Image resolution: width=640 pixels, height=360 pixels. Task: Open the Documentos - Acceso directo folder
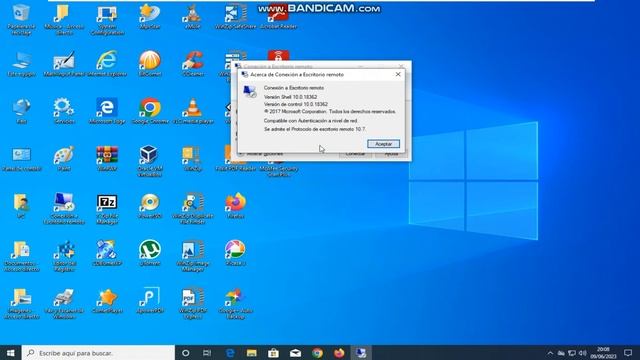pos(21,256)
